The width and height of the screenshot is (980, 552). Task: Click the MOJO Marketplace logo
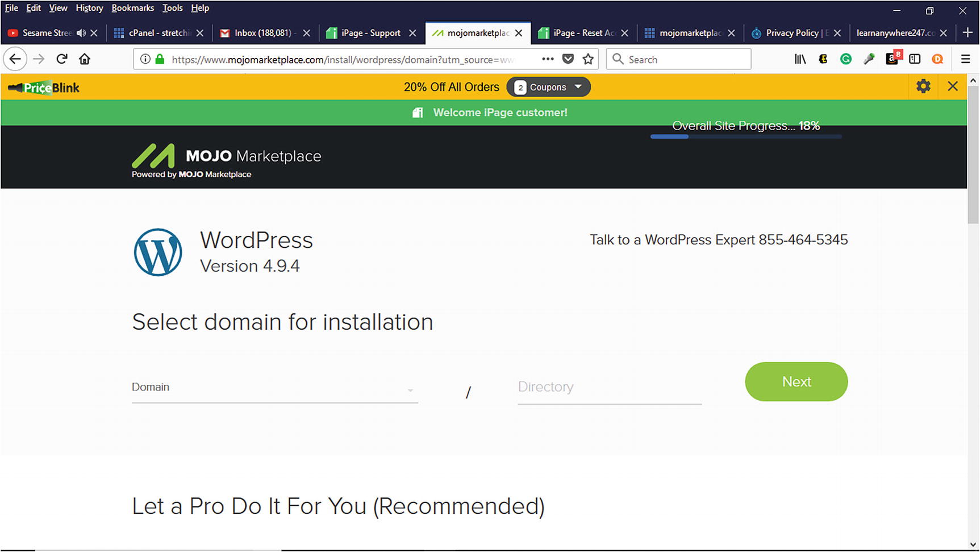[227, 161]
